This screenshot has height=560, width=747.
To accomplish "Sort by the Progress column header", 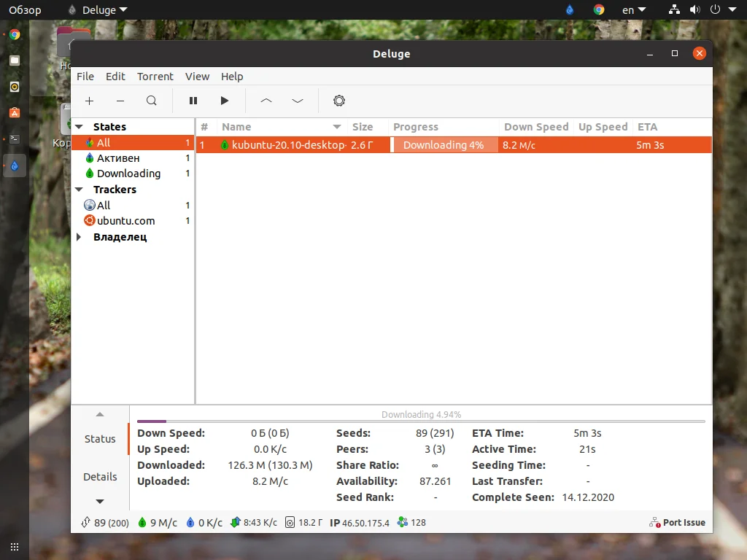I will click(444, 127).
